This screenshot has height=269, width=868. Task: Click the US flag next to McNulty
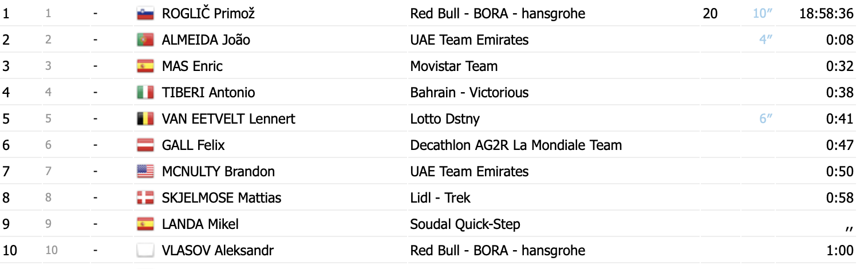(x=145, y=172)
